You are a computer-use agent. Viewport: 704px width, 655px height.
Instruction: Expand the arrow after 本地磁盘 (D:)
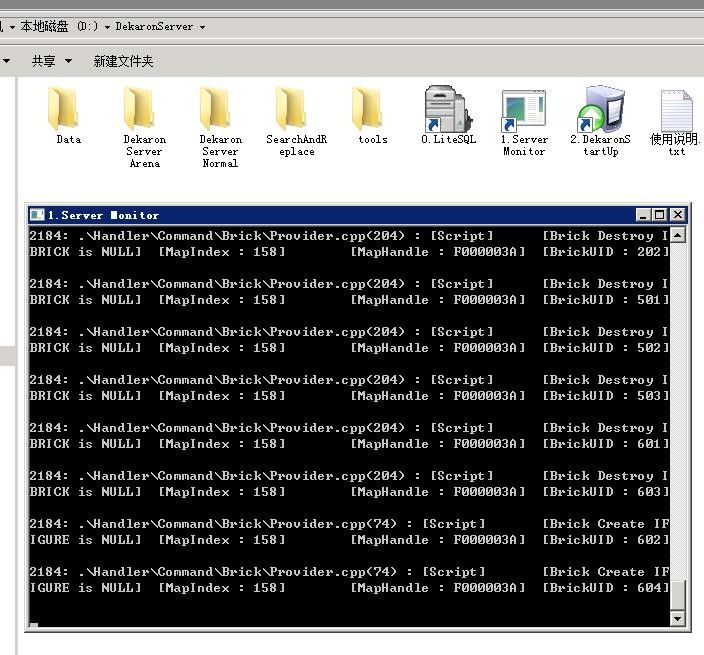pos(108,27)
